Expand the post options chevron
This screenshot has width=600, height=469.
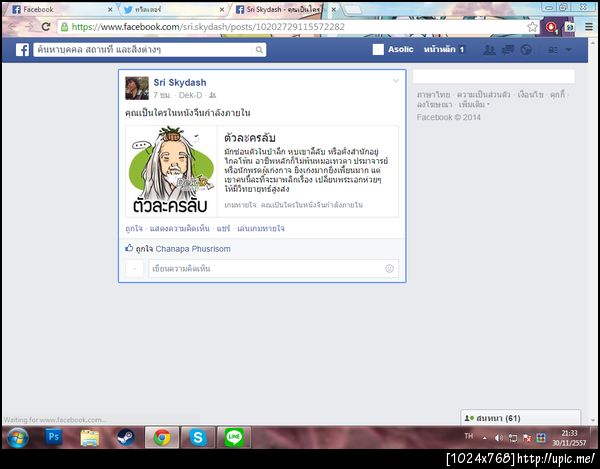click(x=396, y=81)
